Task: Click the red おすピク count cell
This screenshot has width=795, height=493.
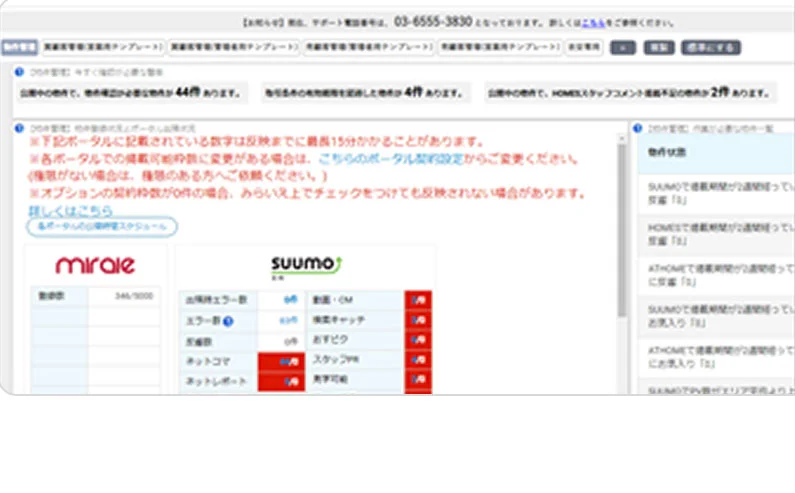Action: (x=418, y=340)
